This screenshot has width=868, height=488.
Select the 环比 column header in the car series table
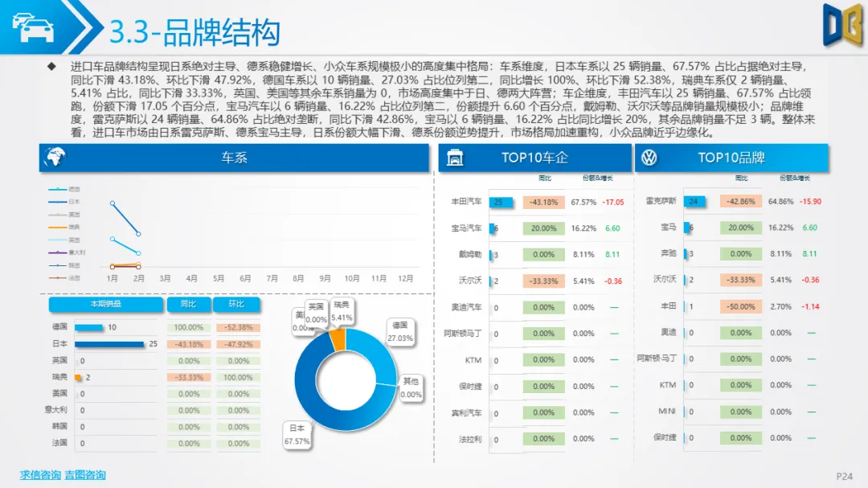235,306
